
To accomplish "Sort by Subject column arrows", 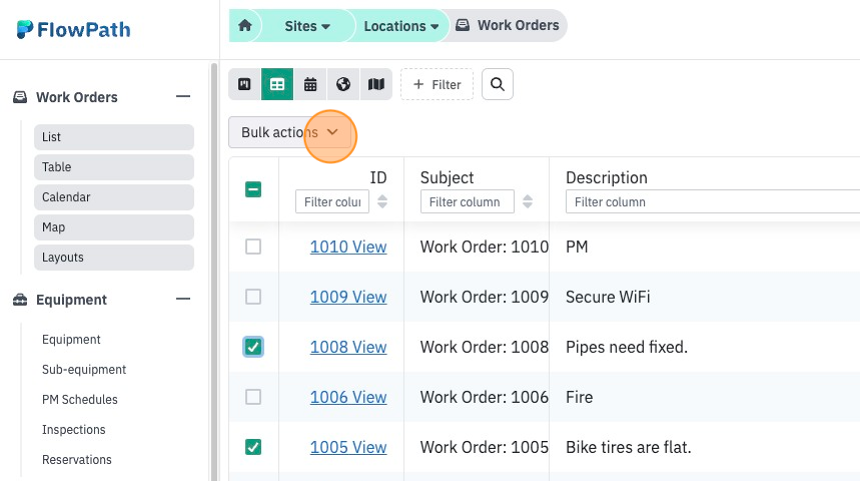I will [528, 201].
